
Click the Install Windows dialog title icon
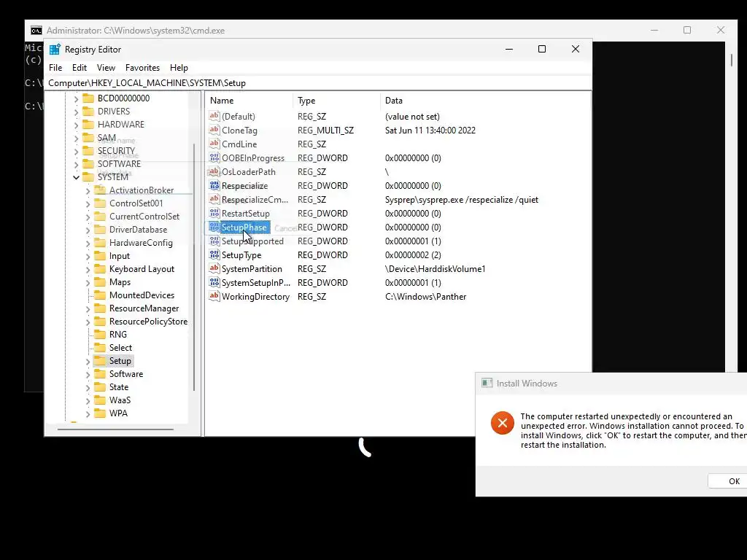click(x=487, y=384)
